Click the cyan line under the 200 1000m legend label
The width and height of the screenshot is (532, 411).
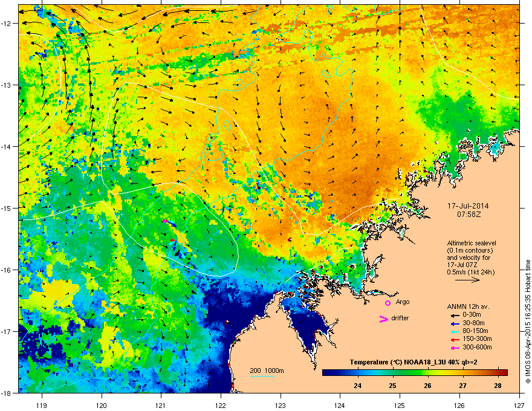point(262,376)
